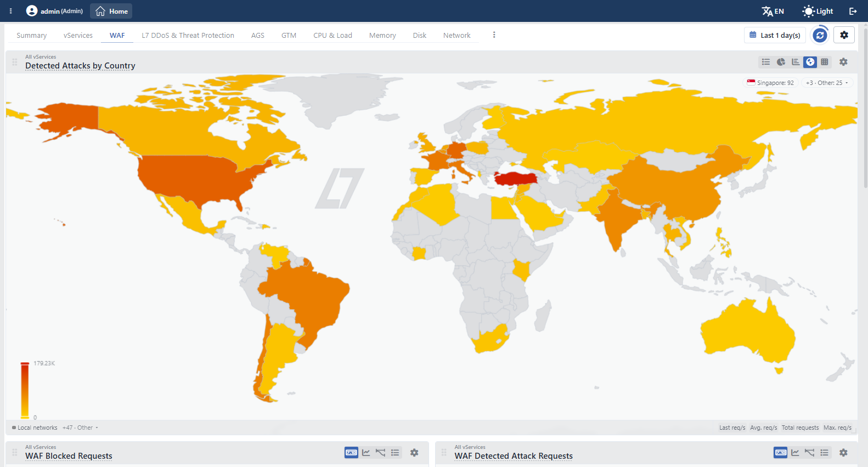Toggle the Light theme mode
Viewport: 868px width, 467px height.
(818, 11)
